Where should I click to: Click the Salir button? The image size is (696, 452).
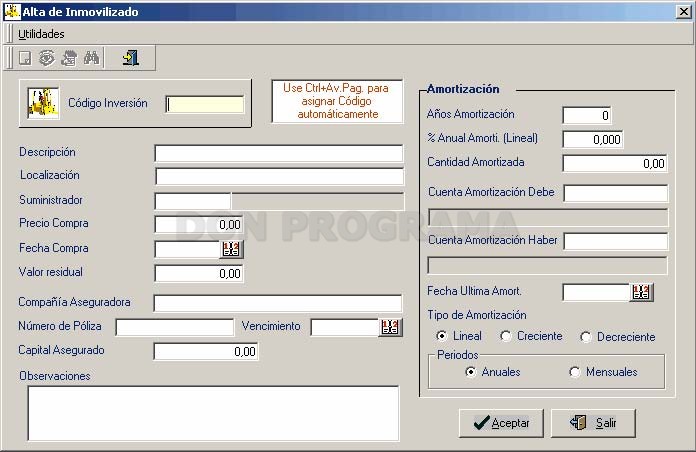[x=593, y=423]
